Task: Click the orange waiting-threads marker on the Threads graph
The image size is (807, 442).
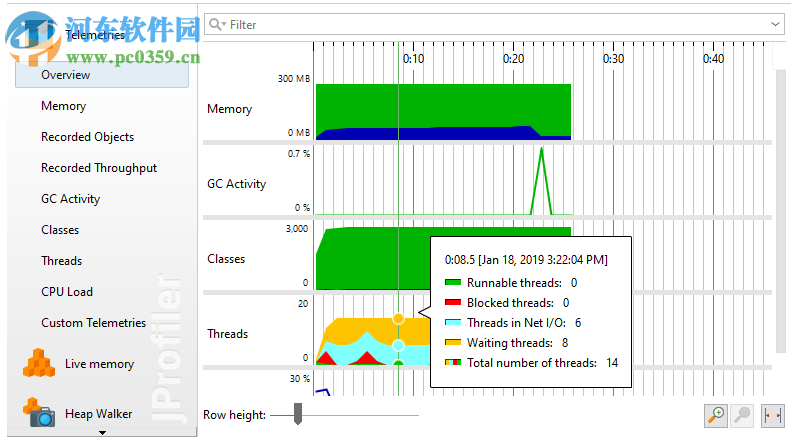Action: tap(398, 319)
